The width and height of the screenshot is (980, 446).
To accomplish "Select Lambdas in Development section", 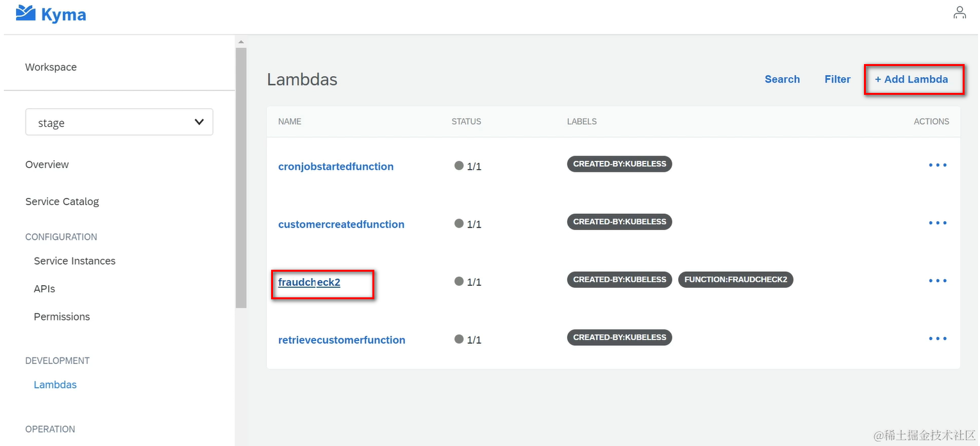I will (55, 384).
